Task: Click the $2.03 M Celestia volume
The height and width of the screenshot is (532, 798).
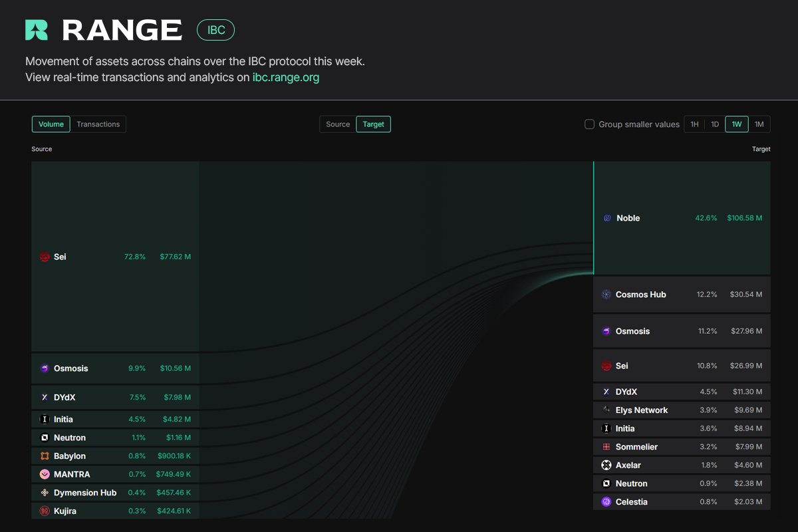Action: [x=748, y=502]
